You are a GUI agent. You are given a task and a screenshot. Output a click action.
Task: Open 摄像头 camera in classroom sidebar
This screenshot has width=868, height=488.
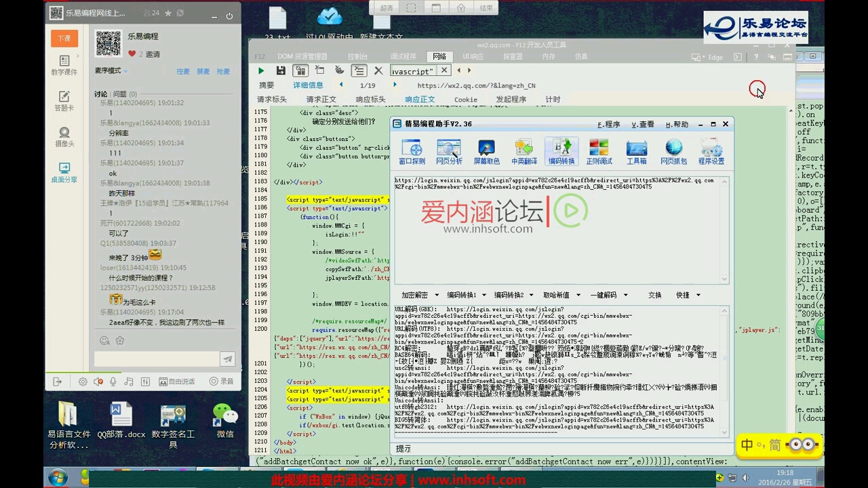point(64,137)
